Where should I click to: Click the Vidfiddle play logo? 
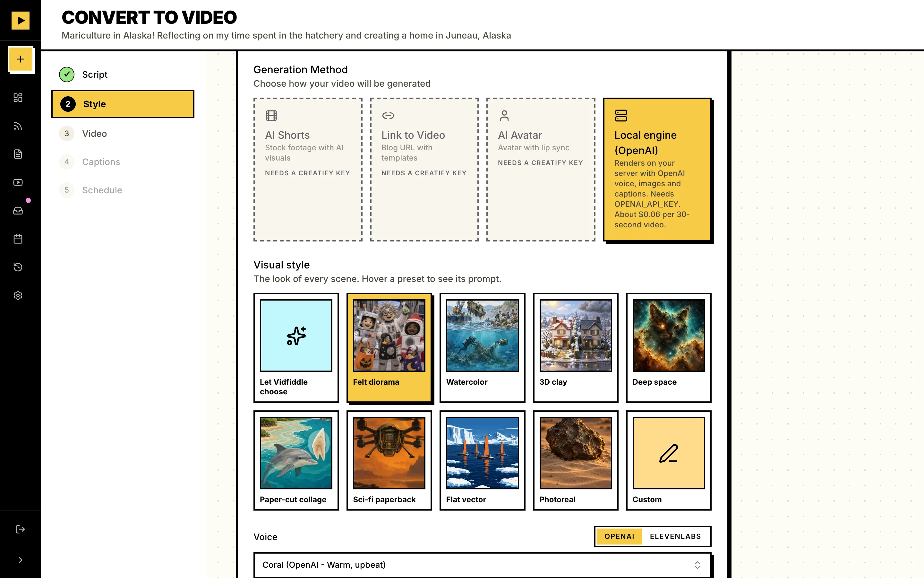(21, 20)
